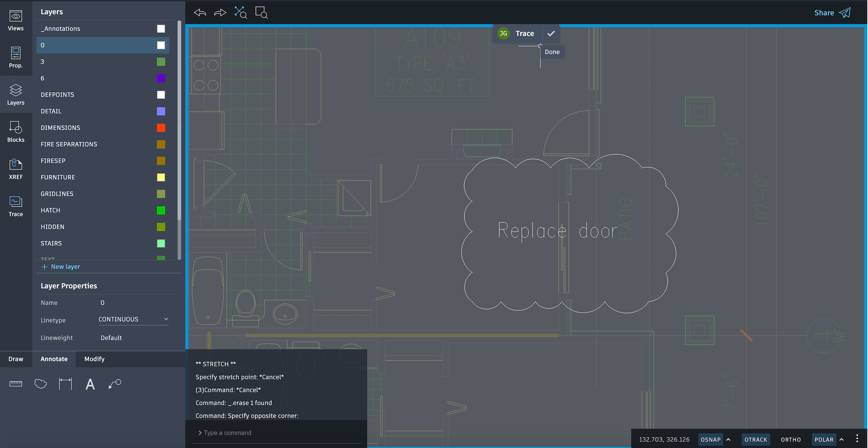
Task: Click the Zoom Extents icon
Action: click(x=240, y=13)
